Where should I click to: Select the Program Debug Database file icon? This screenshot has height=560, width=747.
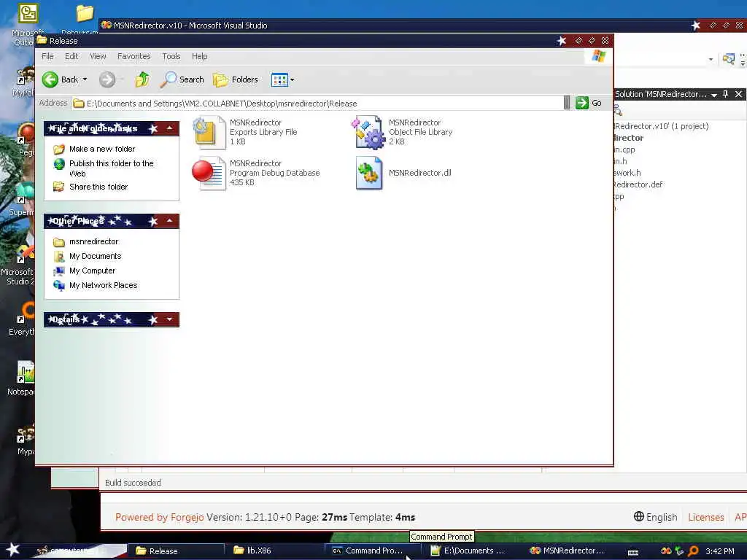[x=209, y=173]
